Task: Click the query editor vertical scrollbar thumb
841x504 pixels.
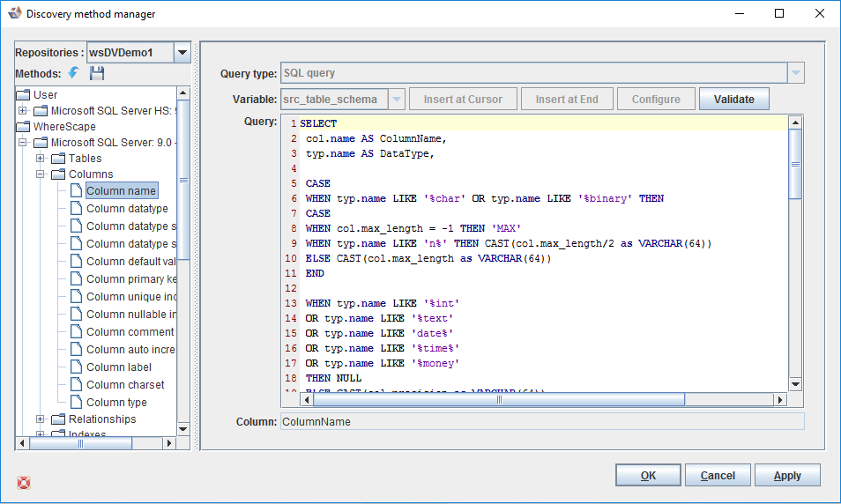Action: coord(794,164)
